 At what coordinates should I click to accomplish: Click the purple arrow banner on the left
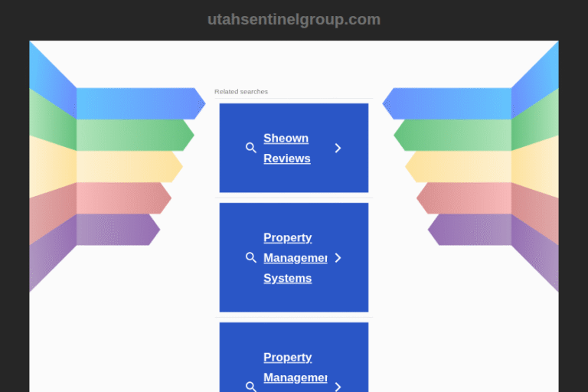(115, 229)
